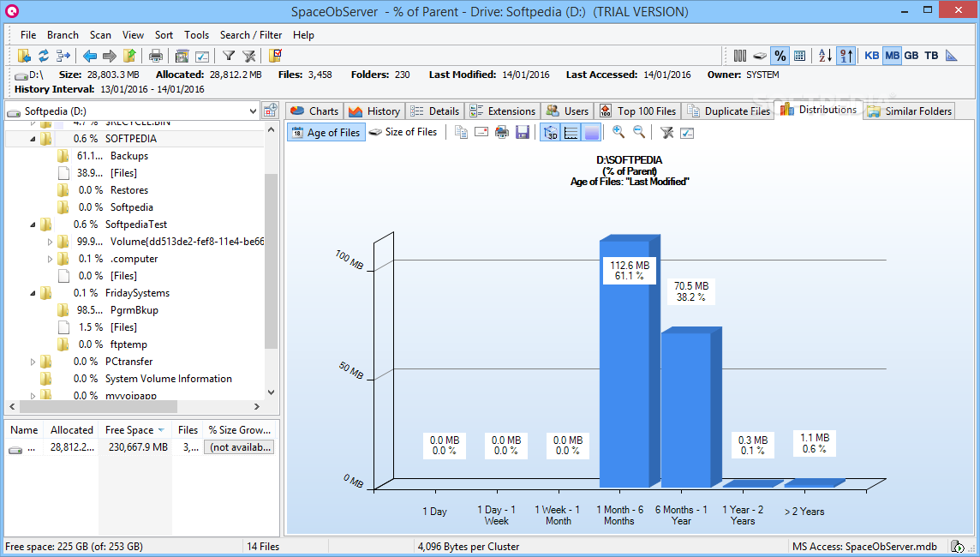Collapse the FridaySystems folder node

pyautogui.click(x=33, y=293)
